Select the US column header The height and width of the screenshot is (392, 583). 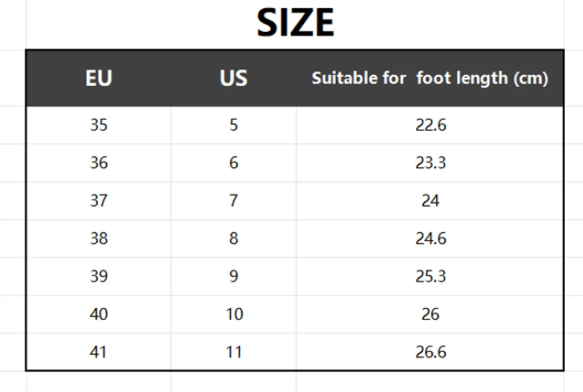coord(234,78)
